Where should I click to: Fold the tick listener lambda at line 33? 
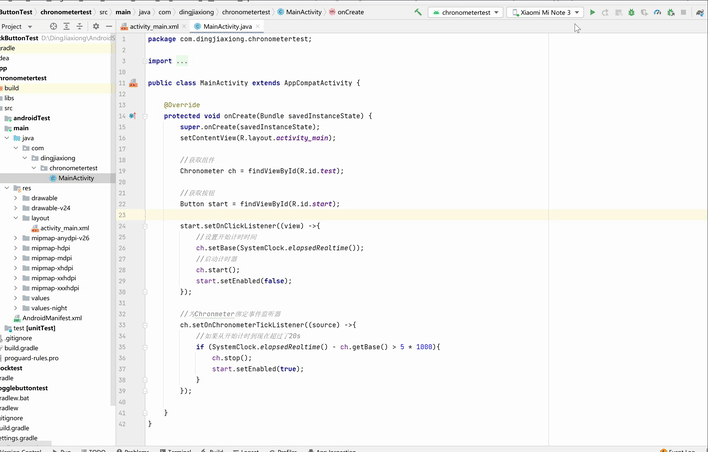[145, 325]
